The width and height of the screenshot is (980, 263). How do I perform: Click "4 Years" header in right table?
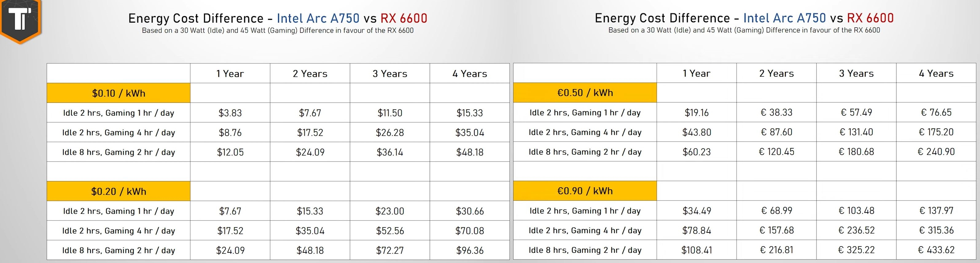936,73
